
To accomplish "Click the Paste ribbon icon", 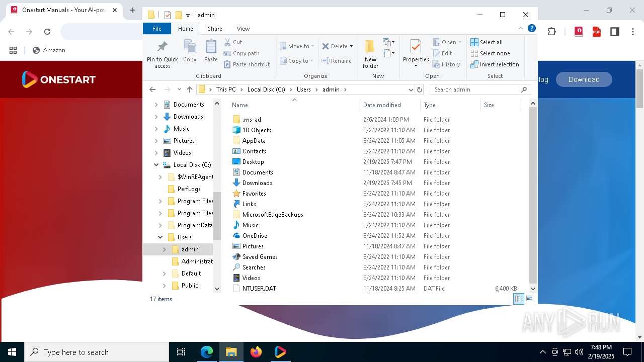I will (211, 47).
